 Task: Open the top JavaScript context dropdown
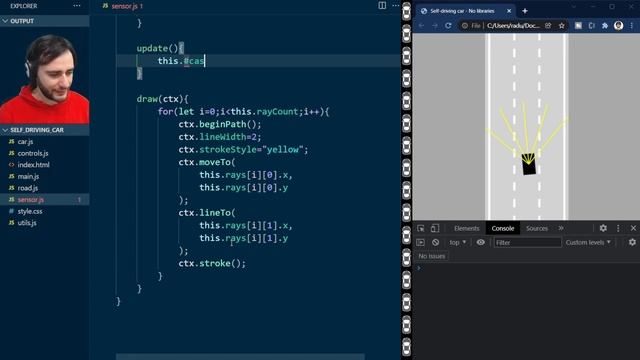[458, 242]
